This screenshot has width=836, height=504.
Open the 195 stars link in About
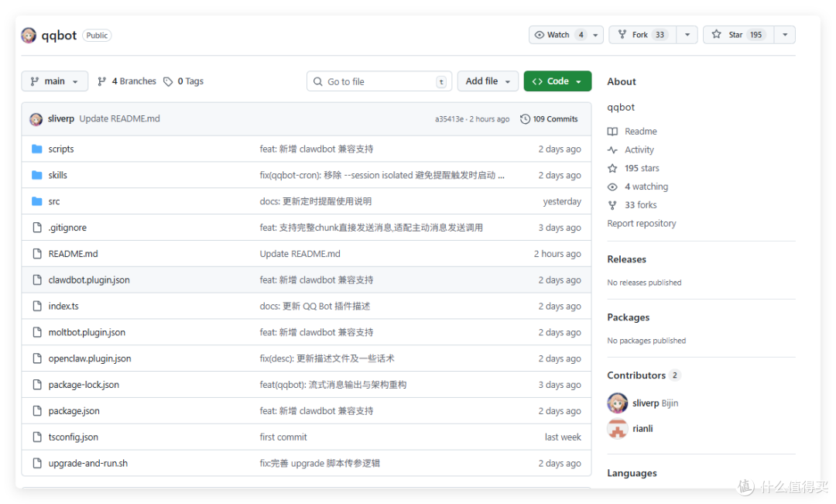tap(642, 168)
